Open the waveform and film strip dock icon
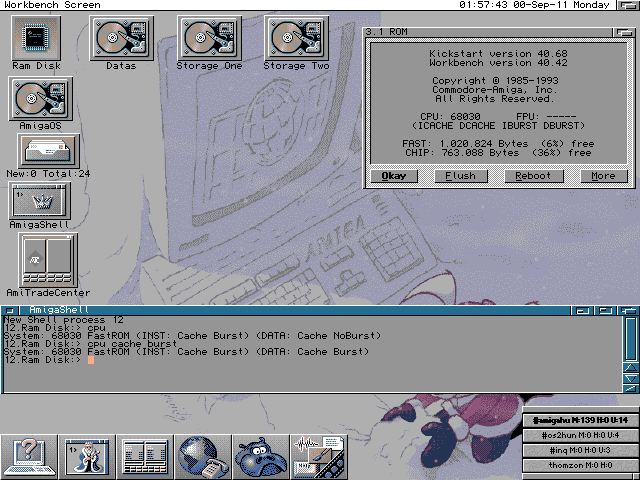Viewport: 640px width, 480px height. coord(319,455)
